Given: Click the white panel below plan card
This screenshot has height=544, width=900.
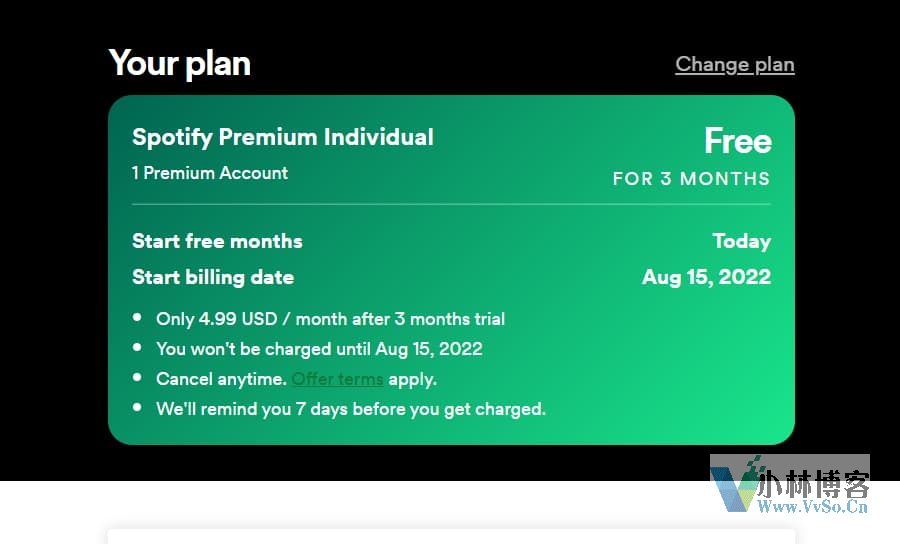Looking at the screenshot, I should pos(451,537).
